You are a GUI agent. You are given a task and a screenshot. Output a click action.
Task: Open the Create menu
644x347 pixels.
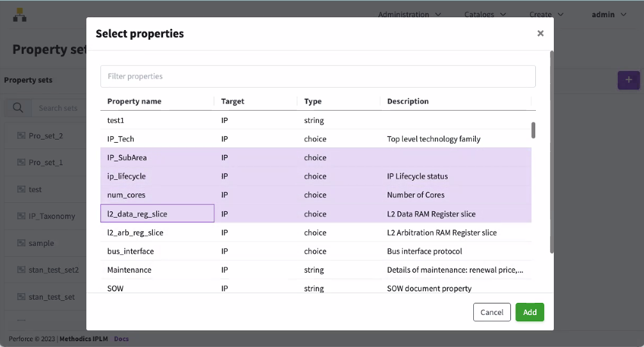click(546, 14)
